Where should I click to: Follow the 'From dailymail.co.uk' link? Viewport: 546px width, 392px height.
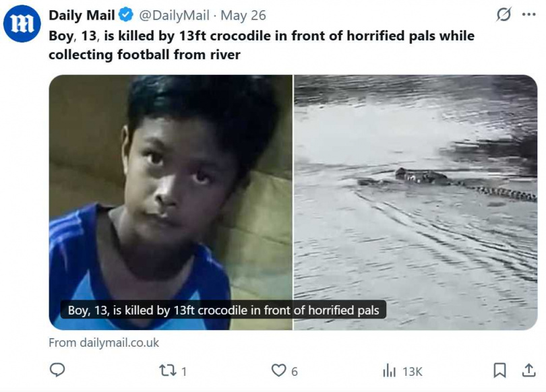pyautogui.click(x=104, y=342)
